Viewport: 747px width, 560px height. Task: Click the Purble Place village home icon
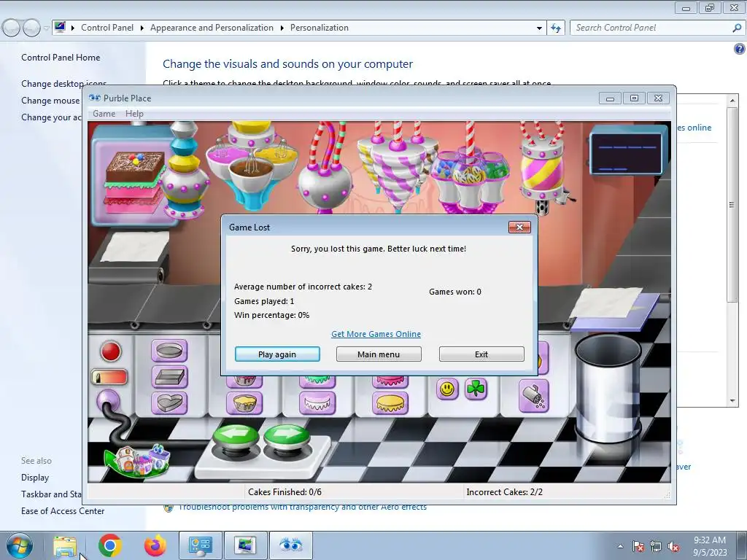[x=137, y=460]
